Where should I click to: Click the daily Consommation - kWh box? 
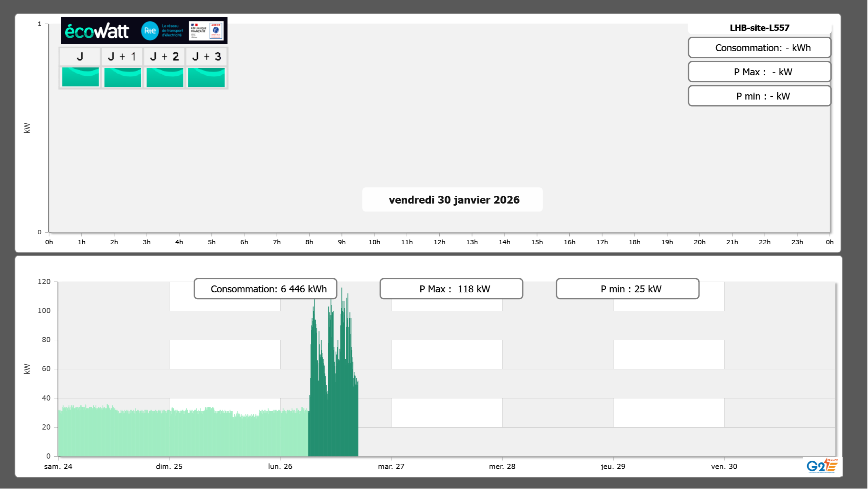pyautogui.click(x=759, y=48)
